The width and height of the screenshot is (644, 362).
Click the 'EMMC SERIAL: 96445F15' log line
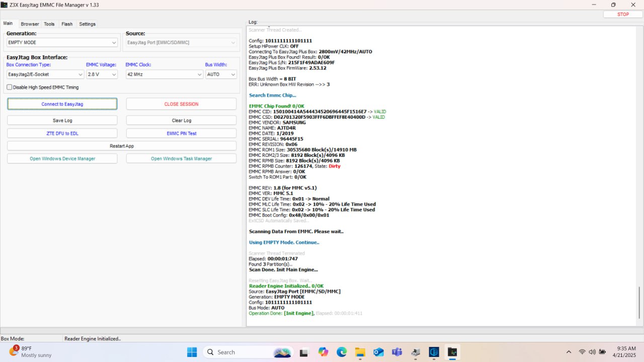tap(276, 139)
